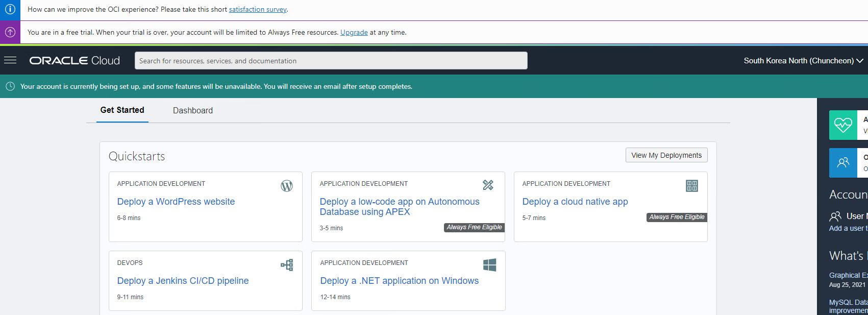Viewport: 868px width, 315px height.
Task: Open the satisfaction survey link
Action: (x=258, y=9)
